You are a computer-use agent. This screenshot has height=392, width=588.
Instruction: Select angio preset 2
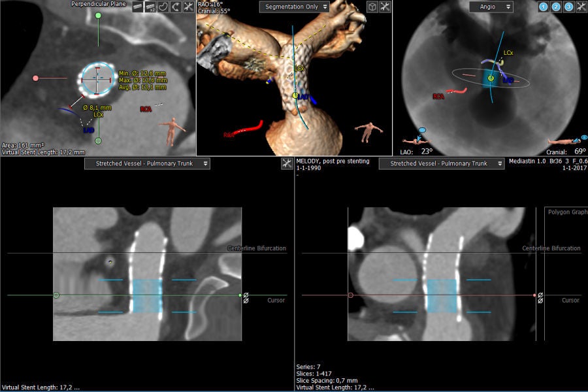pos(556,7)
